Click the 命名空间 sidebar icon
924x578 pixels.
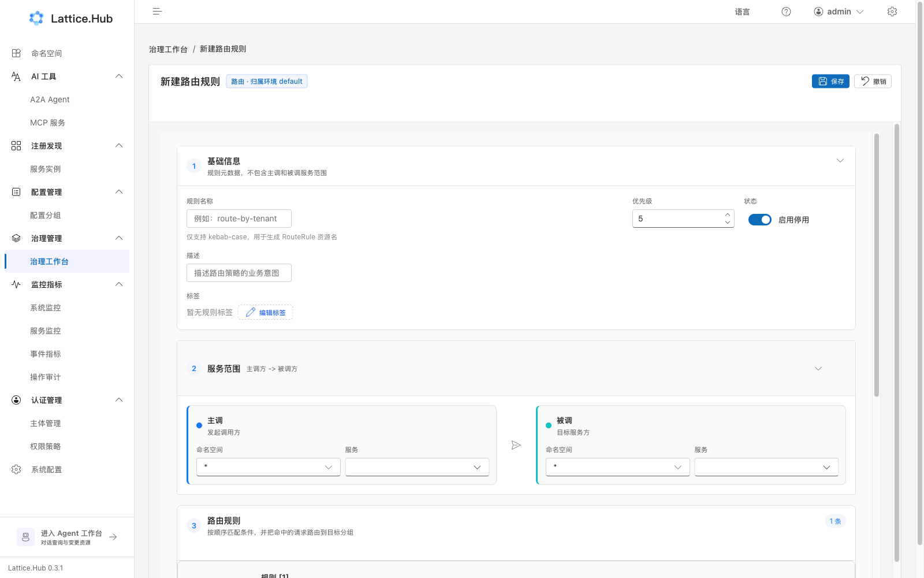point(16,53)
